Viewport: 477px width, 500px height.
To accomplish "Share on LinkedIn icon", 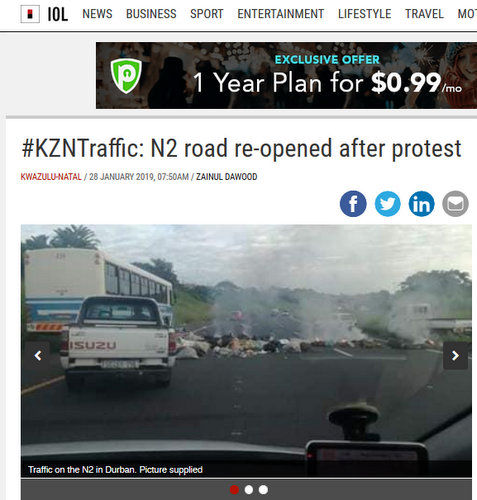I will [421, 204].
